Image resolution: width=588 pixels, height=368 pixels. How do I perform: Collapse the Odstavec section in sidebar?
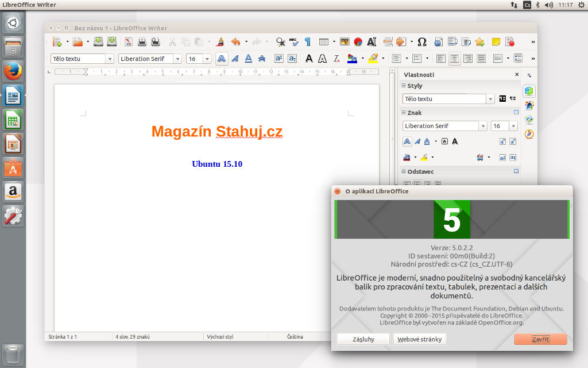pos(404,171)
